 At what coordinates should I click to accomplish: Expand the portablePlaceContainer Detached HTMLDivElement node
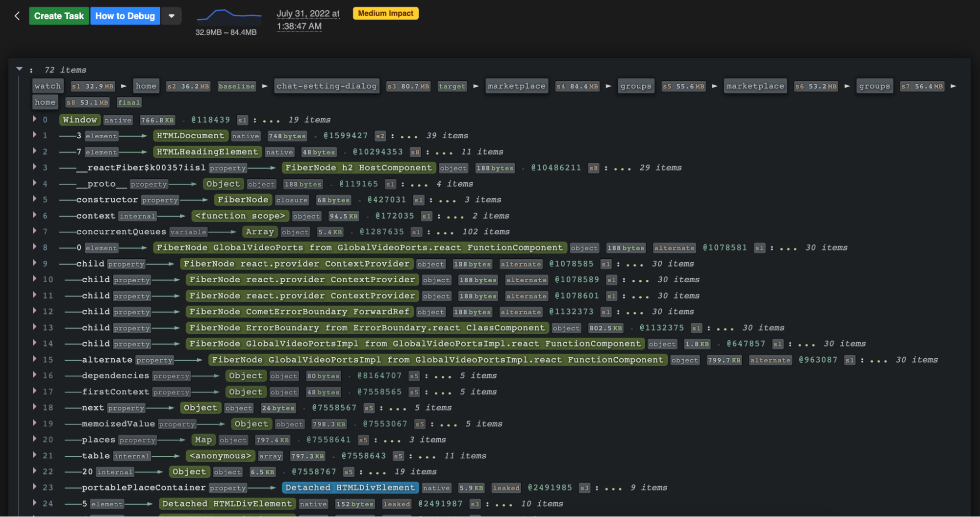point(34,488)
